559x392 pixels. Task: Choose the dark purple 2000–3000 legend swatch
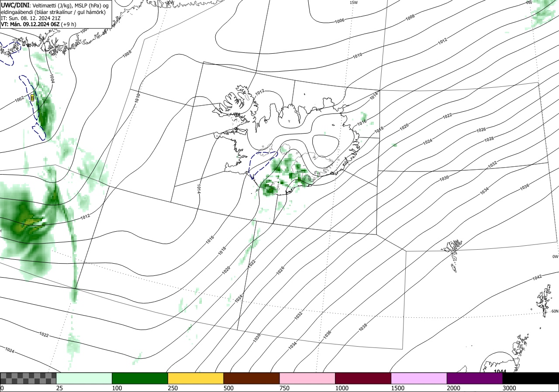[475, 378]
